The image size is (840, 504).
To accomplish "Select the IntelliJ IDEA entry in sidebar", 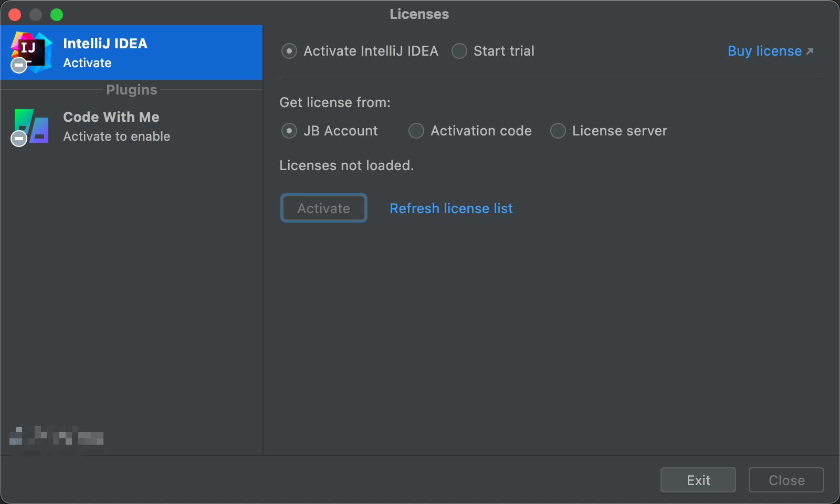I will coord(131,52).
